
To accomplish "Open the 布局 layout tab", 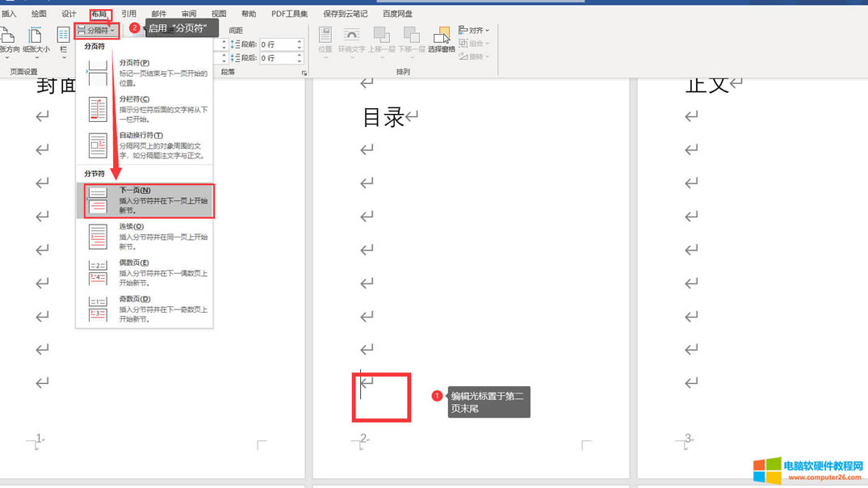I will (x=99, y=14).
